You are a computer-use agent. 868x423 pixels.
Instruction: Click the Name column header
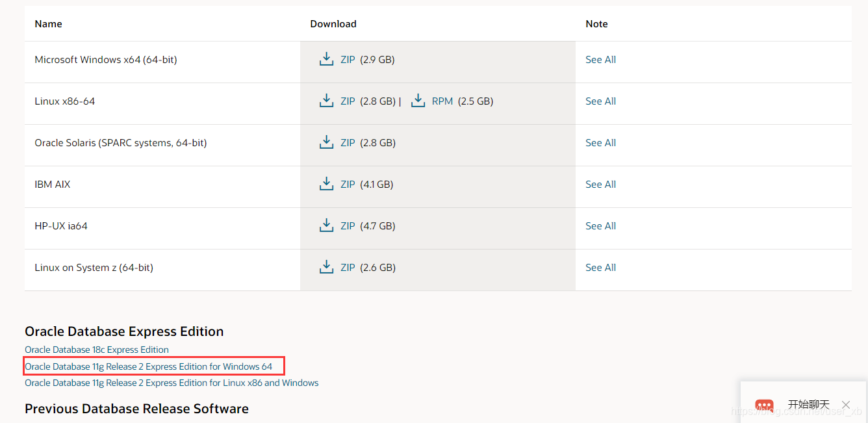click(48, 24)
